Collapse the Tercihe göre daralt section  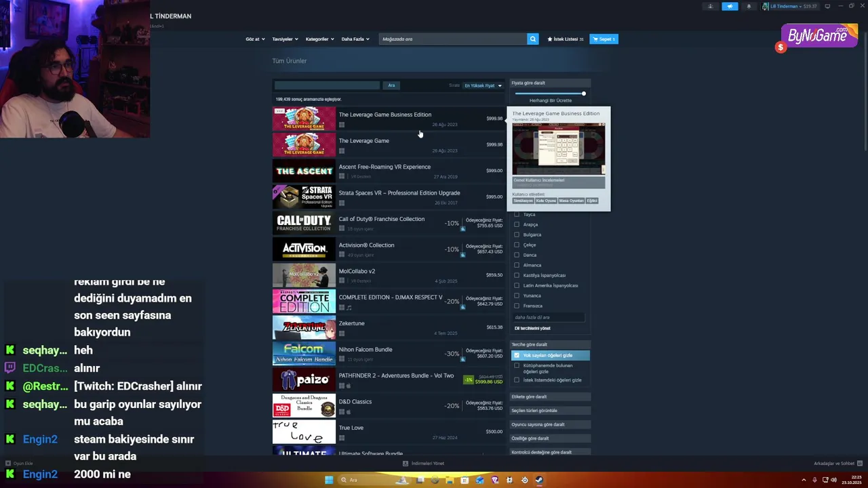click(x=550, y=344)
